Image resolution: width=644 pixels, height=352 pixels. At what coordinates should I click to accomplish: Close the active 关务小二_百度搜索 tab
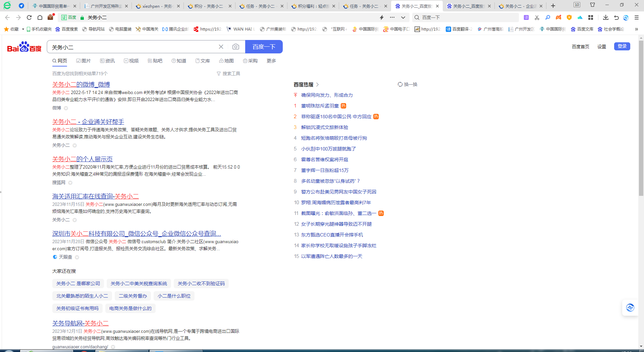[x=437, y=6]
